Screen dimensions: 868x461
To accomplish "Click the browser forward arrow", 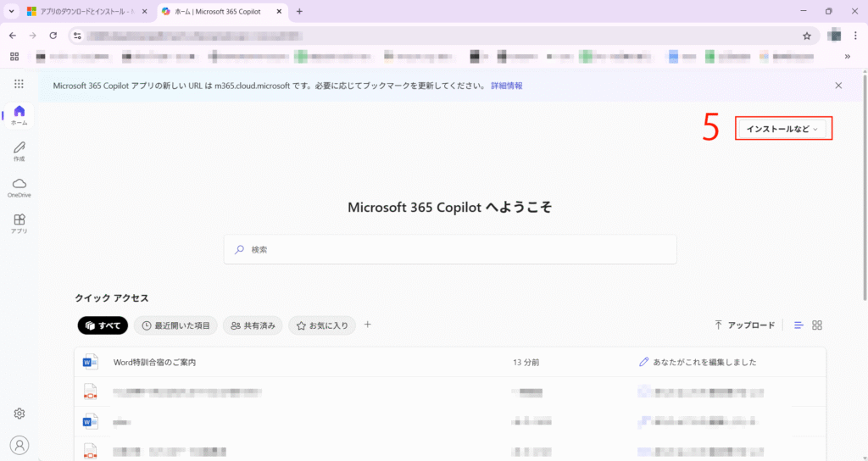I will pos(33,36).
